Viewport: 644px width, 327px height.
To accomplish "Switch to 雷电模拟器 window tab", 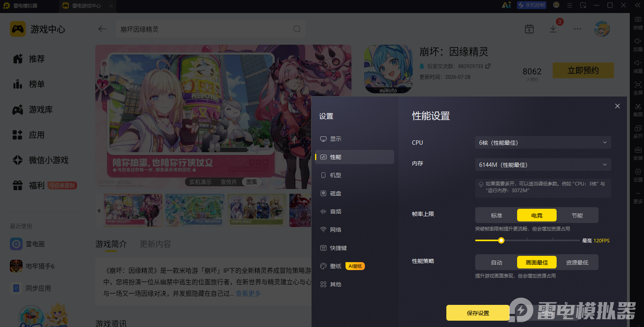I will coord(25,6).
